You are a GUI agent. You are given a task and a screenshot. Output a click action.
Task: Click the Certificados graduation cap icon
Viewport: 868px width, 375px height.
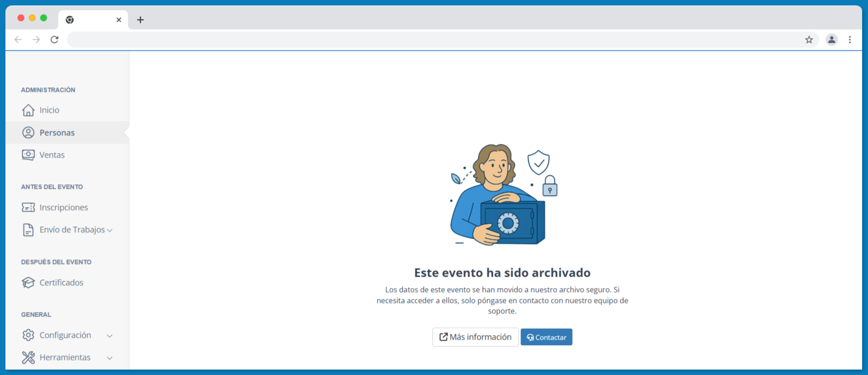pos(28,283)
